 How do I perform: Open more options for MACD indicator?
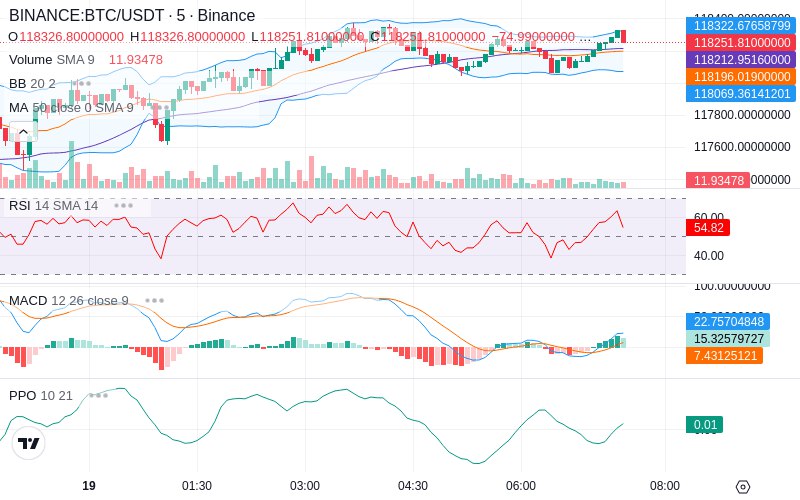[155, 301]
